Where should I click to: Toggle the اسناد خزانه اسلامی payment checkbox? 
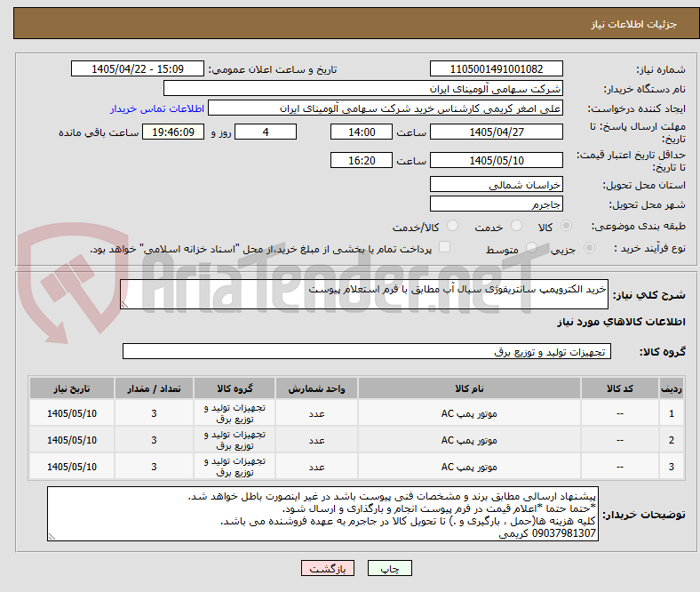point(445,247)
